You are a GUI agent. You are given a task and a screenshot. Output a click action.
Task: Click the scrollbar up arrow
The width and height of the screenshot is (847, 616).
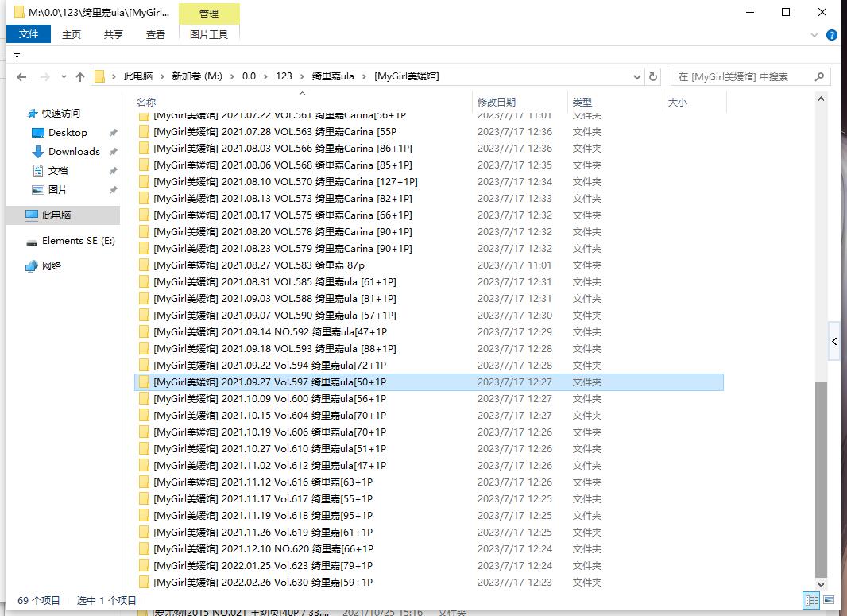point(821,99)
